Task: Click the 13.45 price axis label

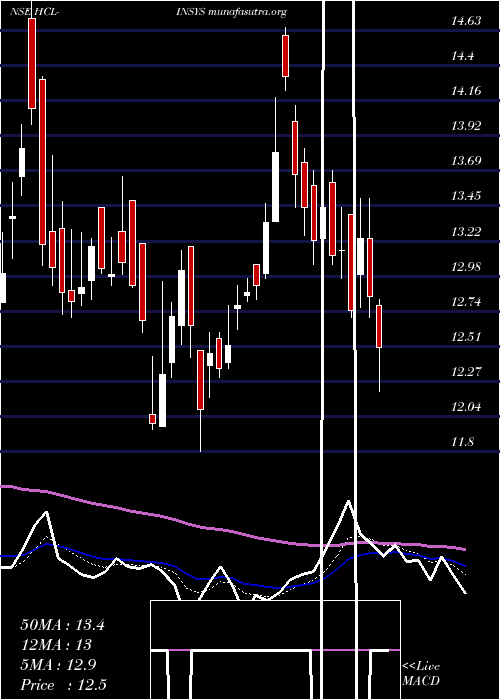Action: click(x=466, y=196)
